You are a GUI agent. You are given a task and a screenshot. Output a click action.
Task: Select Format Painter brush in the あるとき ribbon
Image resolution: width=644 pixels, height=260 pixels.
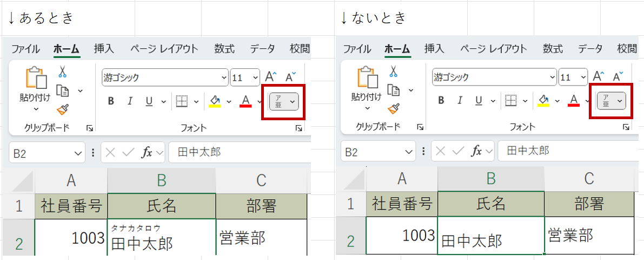tap(63, 109)
